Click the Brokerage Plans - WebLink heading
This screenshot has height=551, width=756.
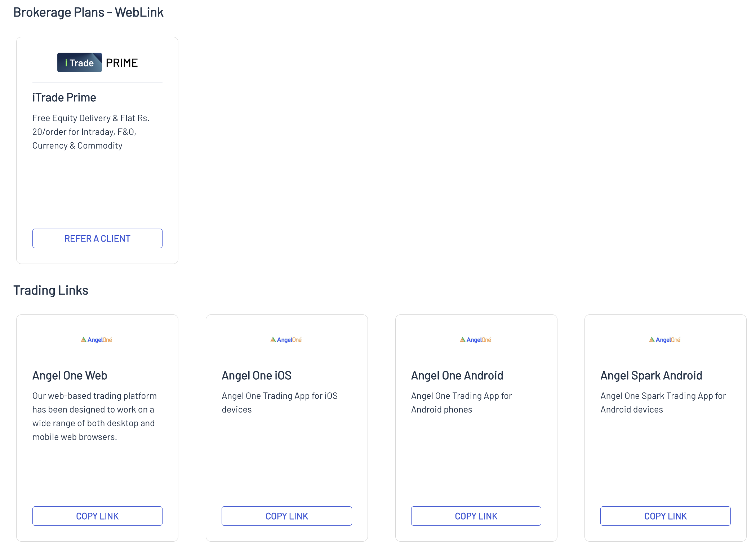(88, 12)
